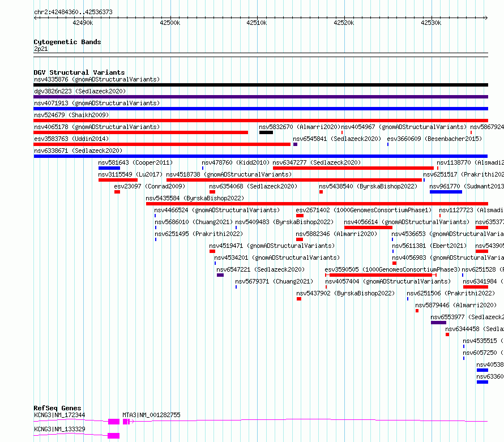The image size is (504, 442).
Task: Select the 2p21 cytogenetic band label
Action: click(x=41, y=49)
